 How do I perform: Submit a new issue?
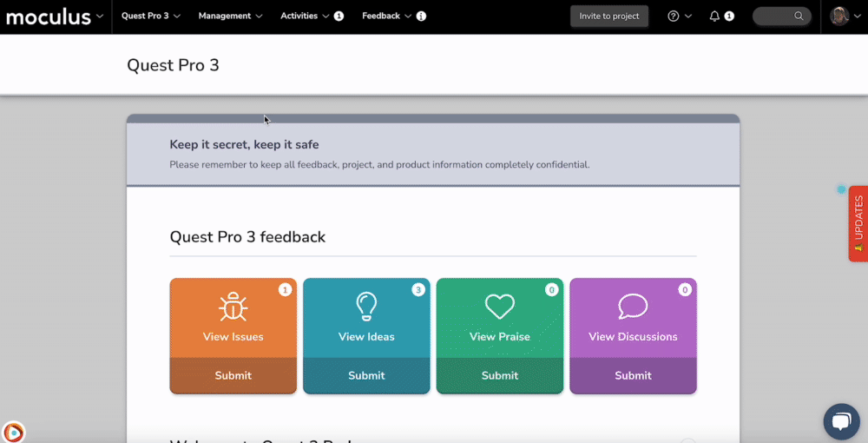point(233,375)
